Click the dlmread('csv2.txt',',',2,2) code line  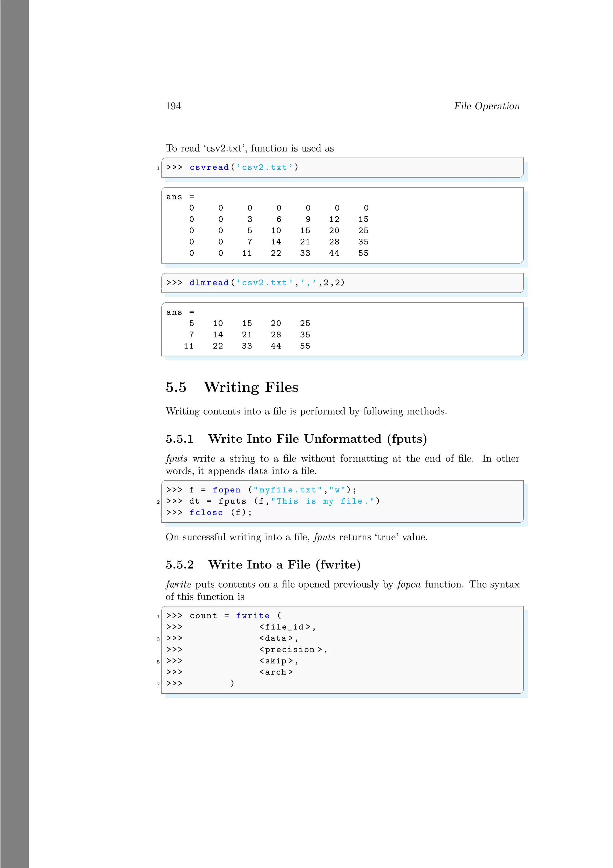[255, 283]
